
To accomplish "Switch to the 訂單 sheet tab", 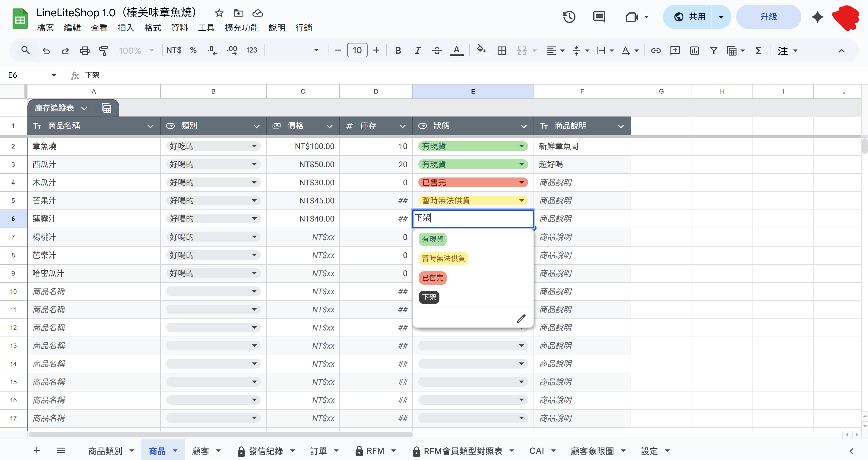I will coord(318,451).
